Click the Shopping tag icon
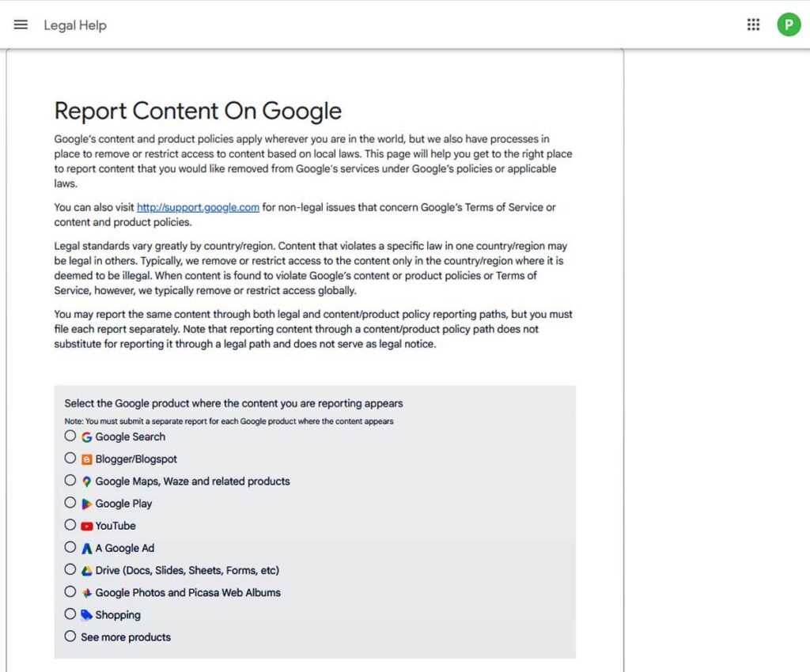 [x=85, y=613]
